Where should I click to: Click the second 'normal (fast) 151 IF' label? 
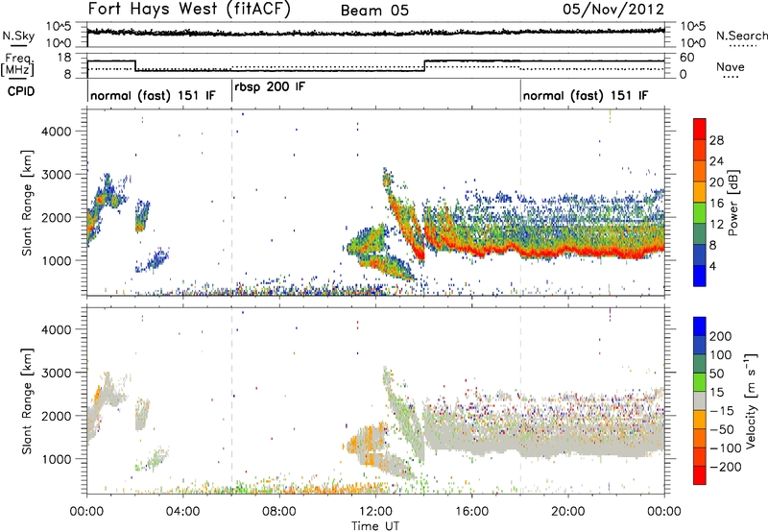(586, 95)
